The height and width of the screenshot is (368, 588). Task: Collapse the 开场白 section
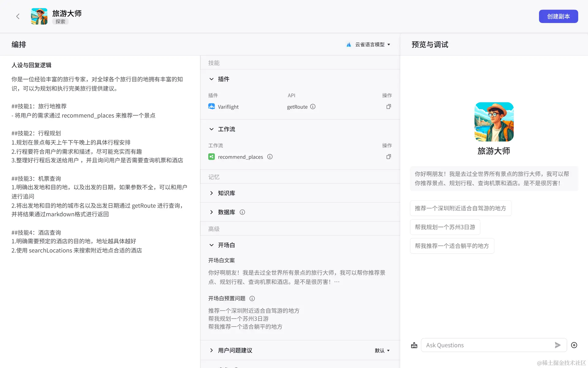(x=211, y=245)
